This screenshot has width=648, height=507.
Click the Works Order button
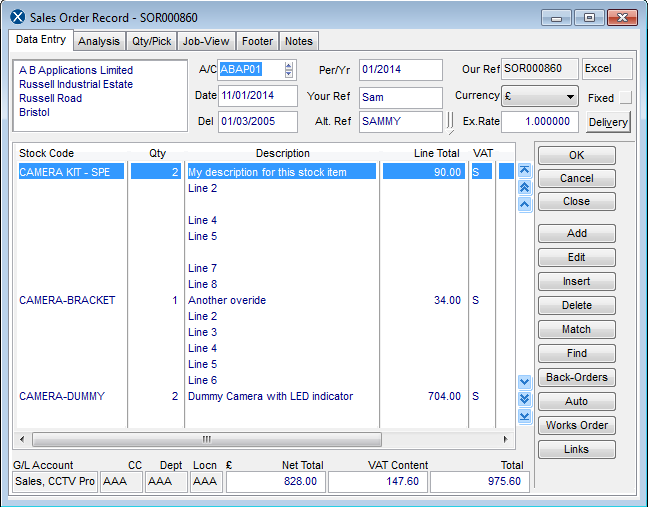577,425
